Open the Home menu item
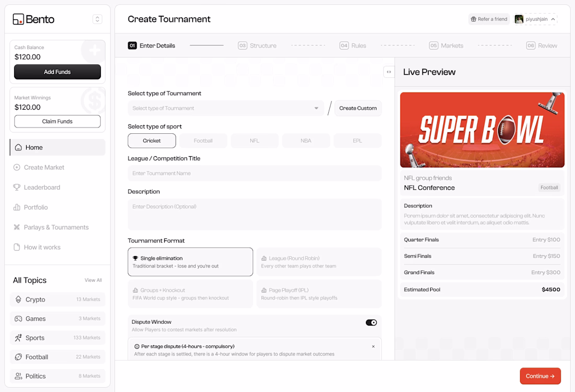575x392 pixels. click(57, 147)
